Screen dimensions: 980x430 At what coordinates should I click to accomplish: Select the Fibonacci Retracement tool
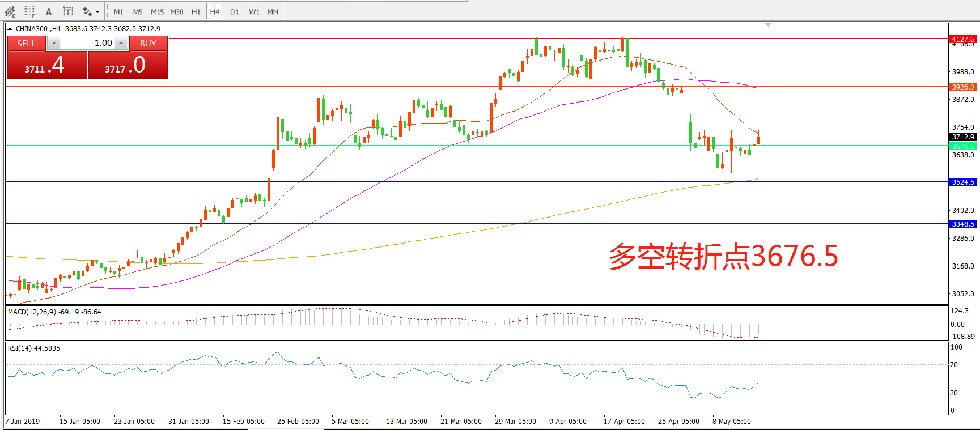pyautogui.click(x=29, y=11)
